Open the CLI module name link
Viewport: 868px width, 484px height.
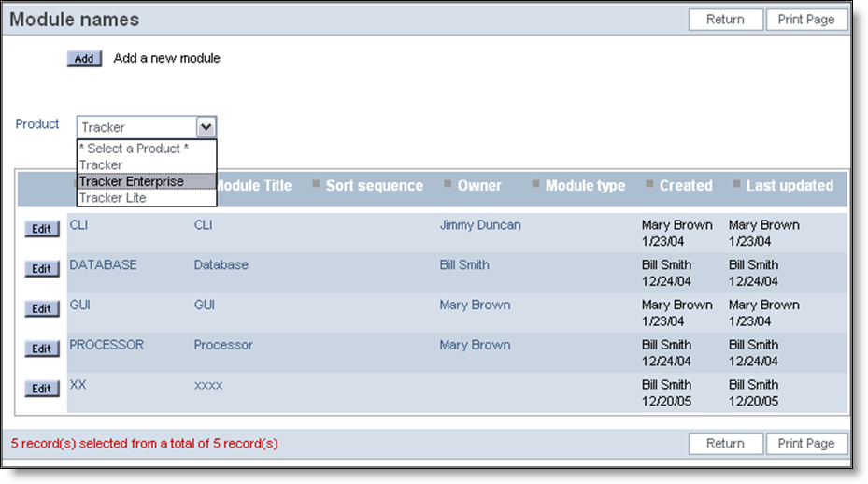78,225
